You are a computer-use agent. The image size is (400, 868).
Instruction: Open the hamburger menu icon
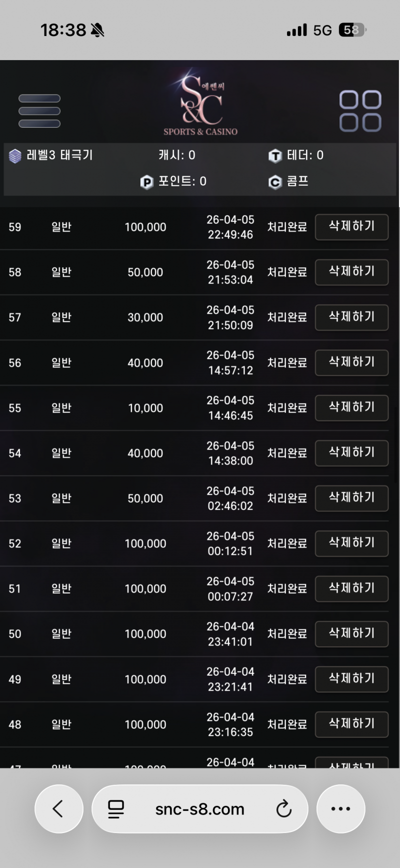pyautogui.click(x=39, y=111)
